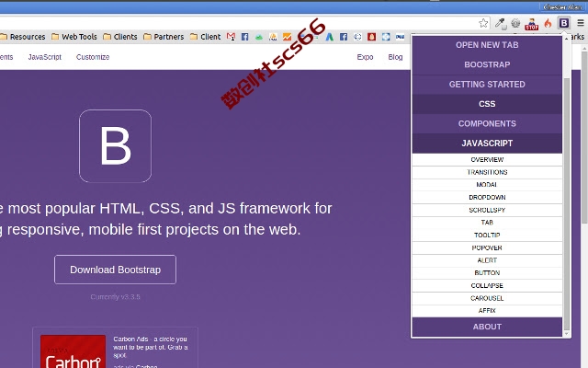588x368 pixels.
Task: Open the first Facebook bookmark icon
Action: click(245, 37)
